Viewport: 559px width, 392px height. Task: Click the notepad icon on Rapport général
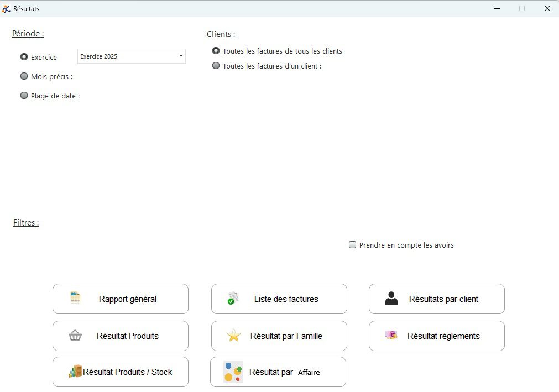[76, 299]
